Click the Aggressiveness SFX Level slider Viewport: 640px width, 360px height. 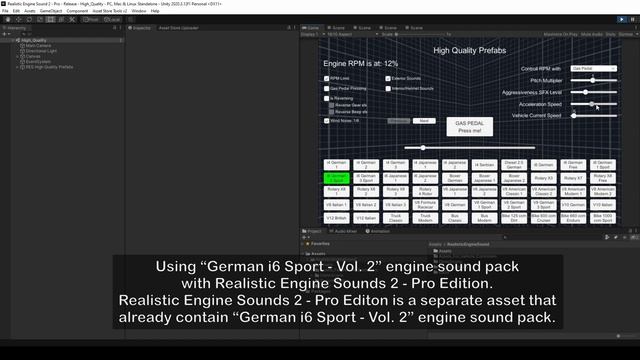pos(593,92)
